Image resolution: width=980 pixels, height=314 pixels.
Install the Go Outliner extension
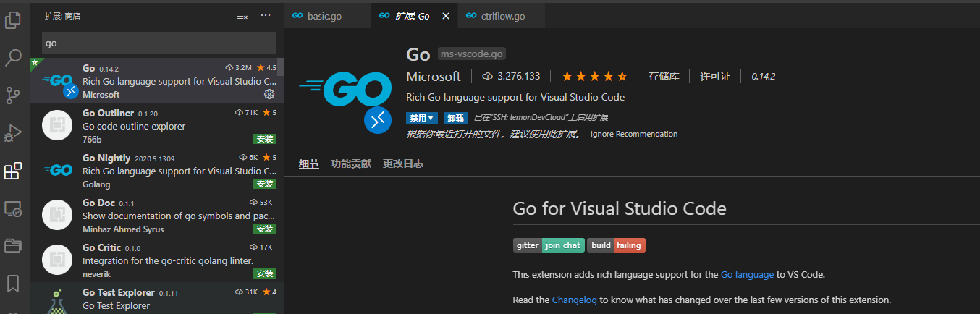[264, 139]
